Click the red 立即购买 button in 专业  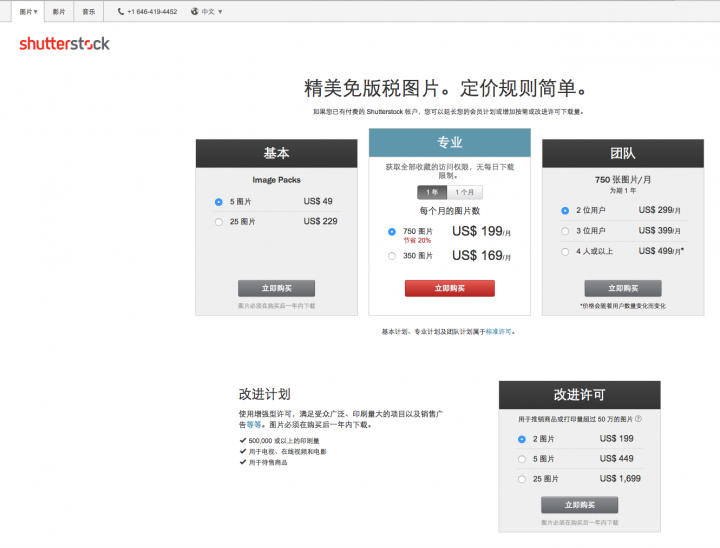coord(450,288)
